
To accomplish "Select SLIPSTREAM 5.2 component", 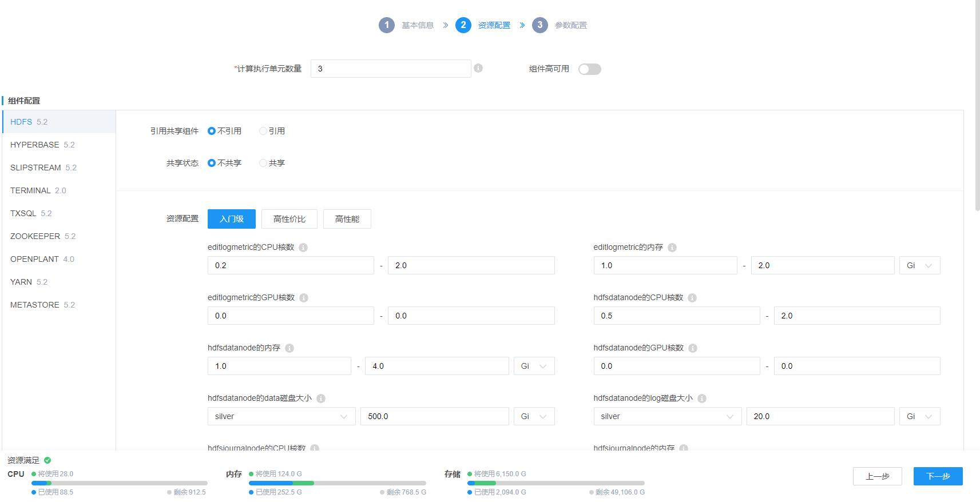I will click(x=59, y=168).
